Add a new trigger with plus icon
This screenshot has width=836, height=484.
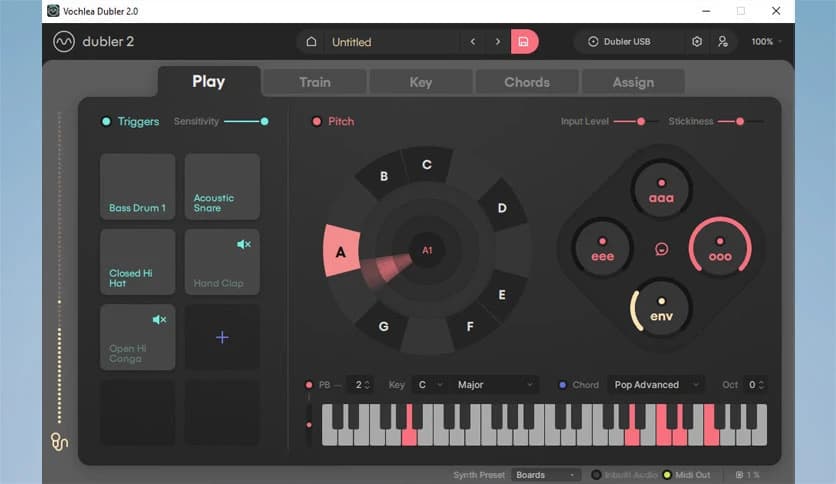(x=222, y=337)
